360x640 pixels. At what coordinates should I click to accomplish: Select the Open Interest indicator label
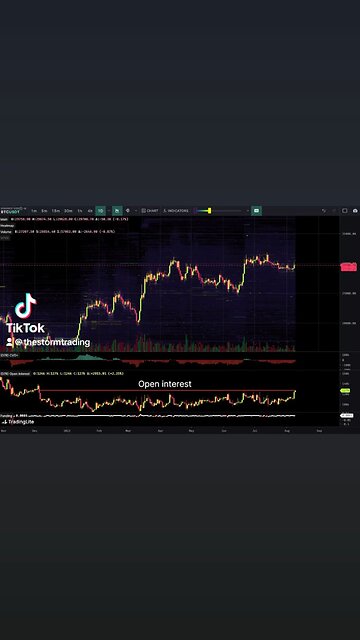point(16,373)
